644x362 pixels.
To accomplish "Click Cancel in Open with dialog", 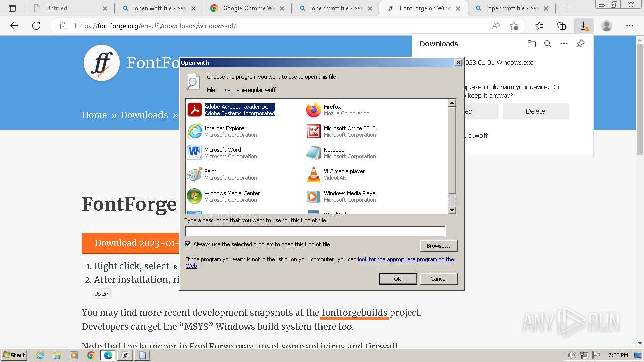I will (x=438, y=279).
